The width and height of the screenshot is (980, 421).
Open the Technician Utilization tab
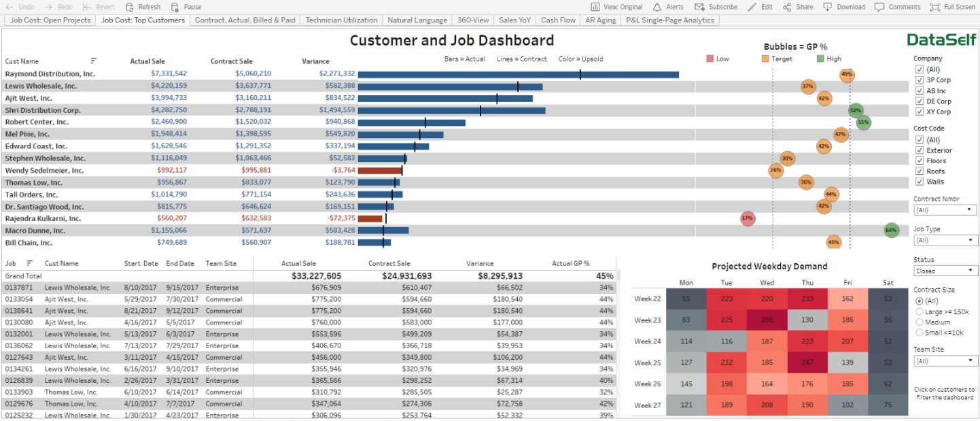[x=341, y=20]
